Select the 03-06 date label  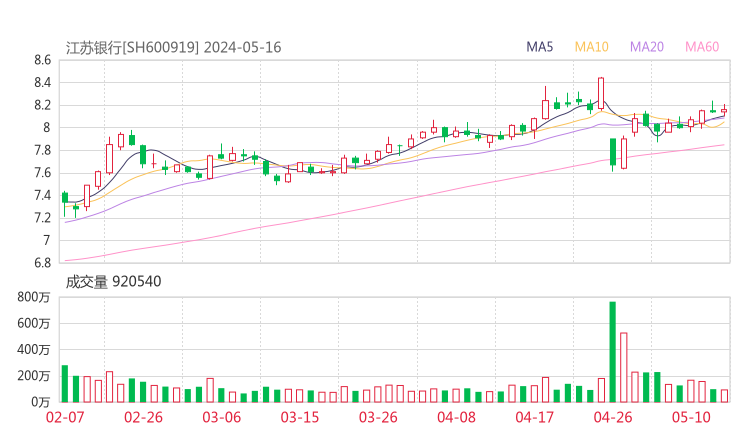[221, 417]
